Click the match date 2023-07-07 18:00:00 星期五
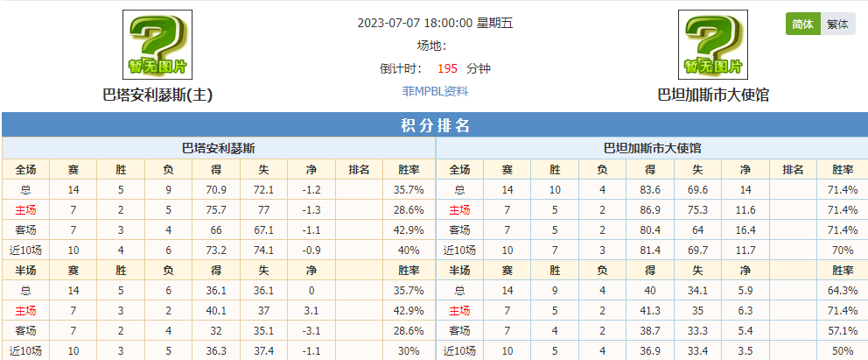The height and width of the screenshot is (360, 868). coord(435,24)
